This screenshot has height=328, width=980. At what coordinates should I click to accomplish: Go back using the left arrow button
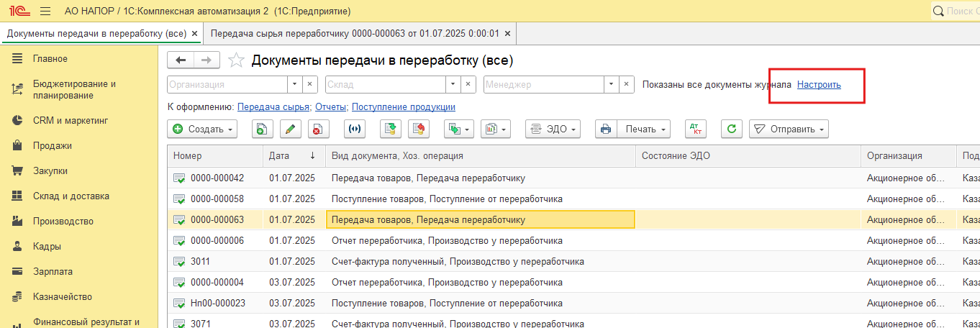click(x=181, y=60)
